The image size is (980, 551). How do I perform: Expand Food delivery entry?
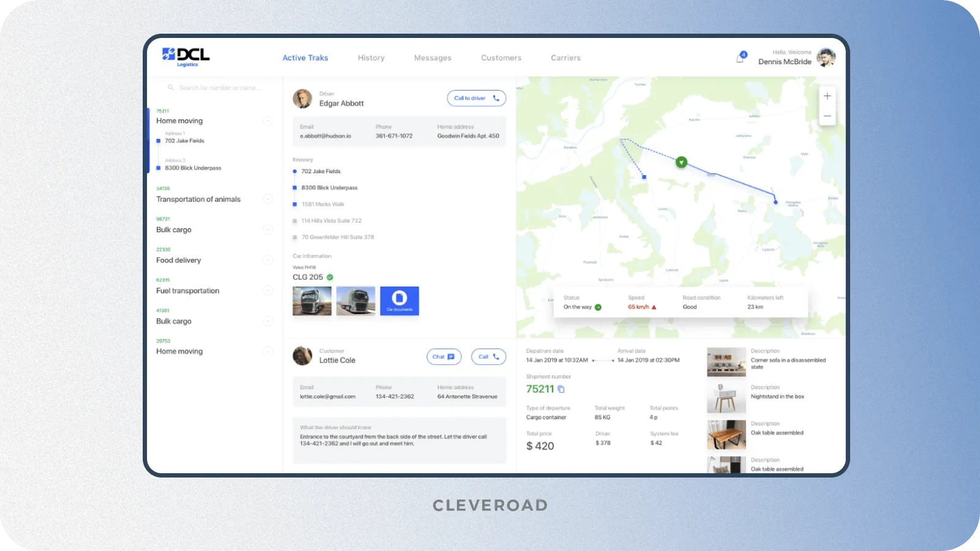tap(268, 260)
